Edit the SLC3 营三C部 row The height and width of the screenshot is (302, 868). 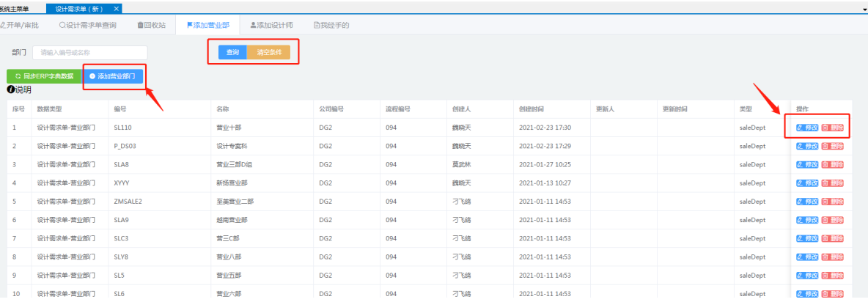pyautogui.click(x=807, y=238)
